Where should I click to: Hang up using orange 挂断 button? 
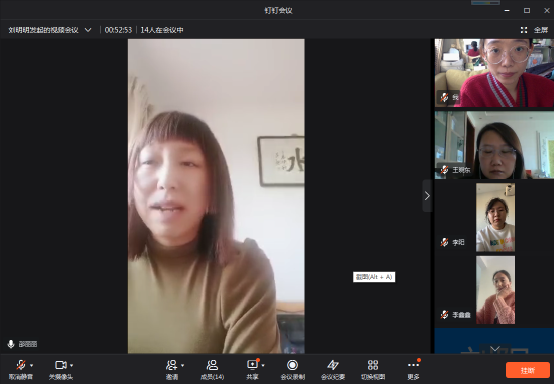point(528,370)
